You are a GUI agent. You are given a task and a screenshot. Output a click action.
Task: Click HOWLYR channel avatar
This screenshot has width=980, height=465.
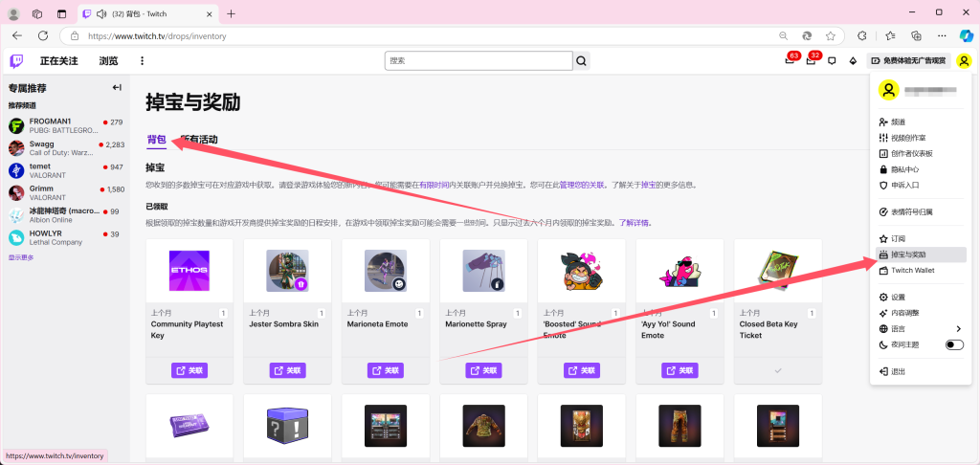point(16,237)
